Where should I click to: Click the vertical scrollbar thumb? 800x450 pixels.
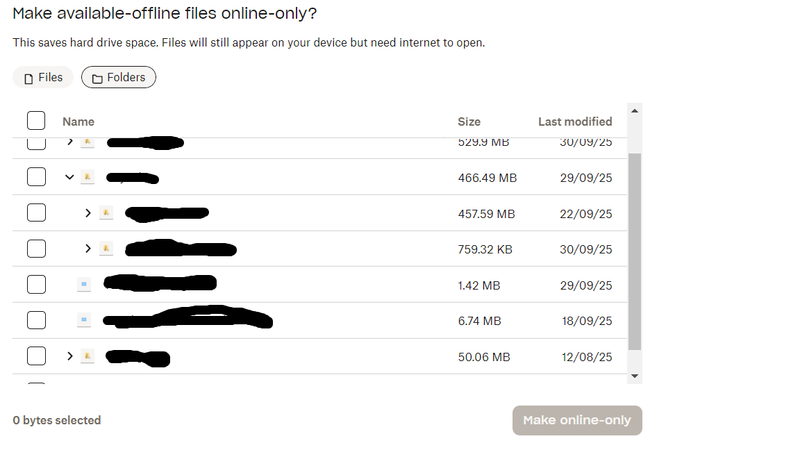pyautogui.click(x=634, y=250)
